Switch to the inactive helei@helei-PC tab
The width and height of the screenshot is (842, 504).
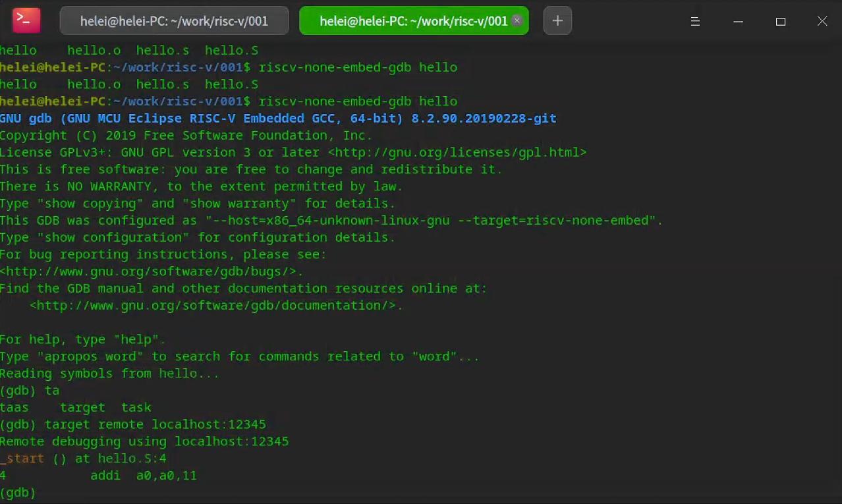point(175,20)
